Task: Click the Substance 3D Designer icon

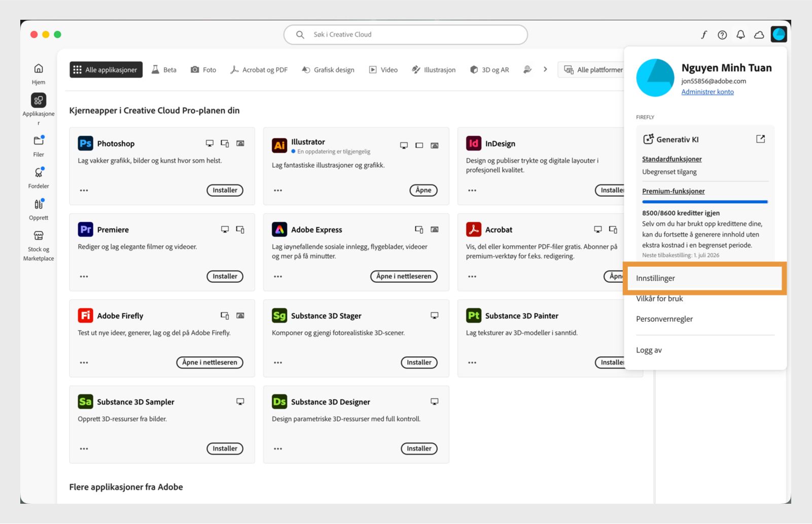Action: pos(279,402)
